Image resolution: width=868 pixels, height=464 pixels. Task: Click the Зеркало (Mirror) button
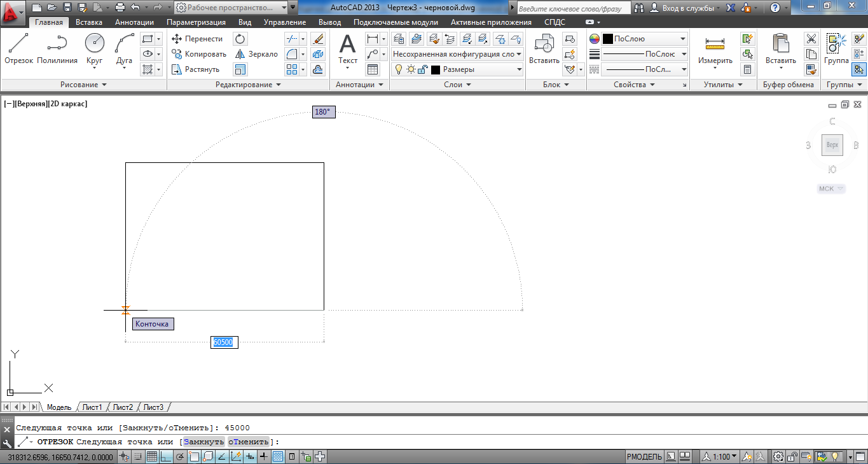pyautogui.click(x=256, y=54)
